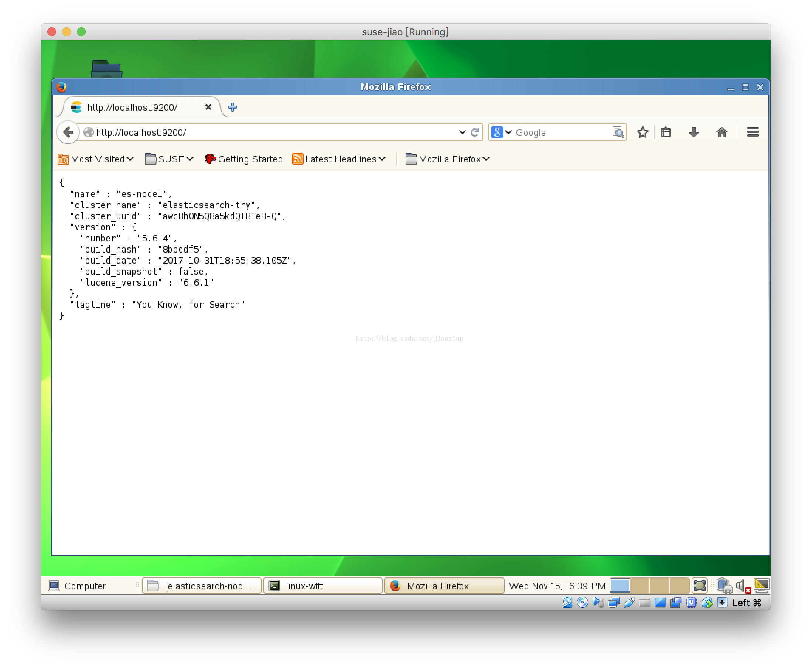Open elasticsearch-nod folder window in taskbar
Viewport: 812px width, 669px height.
tap(202, 586)
